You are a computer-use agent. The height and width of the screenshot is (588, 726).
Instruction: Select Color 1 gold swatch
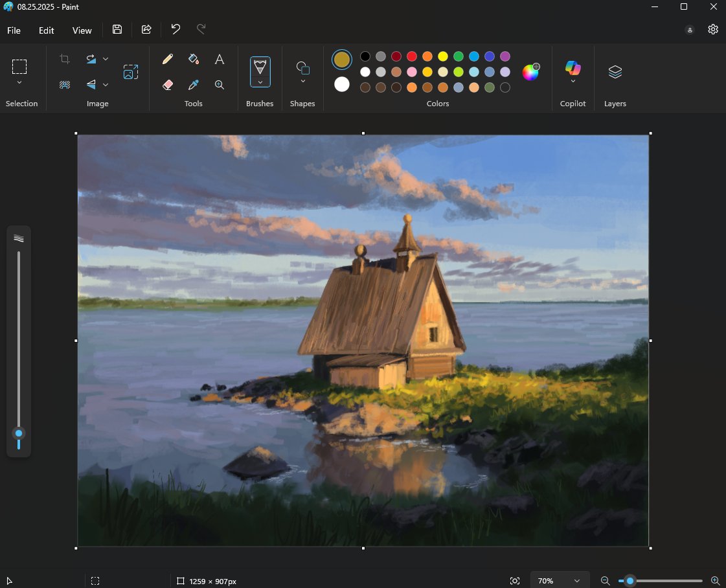coord(342,60)
